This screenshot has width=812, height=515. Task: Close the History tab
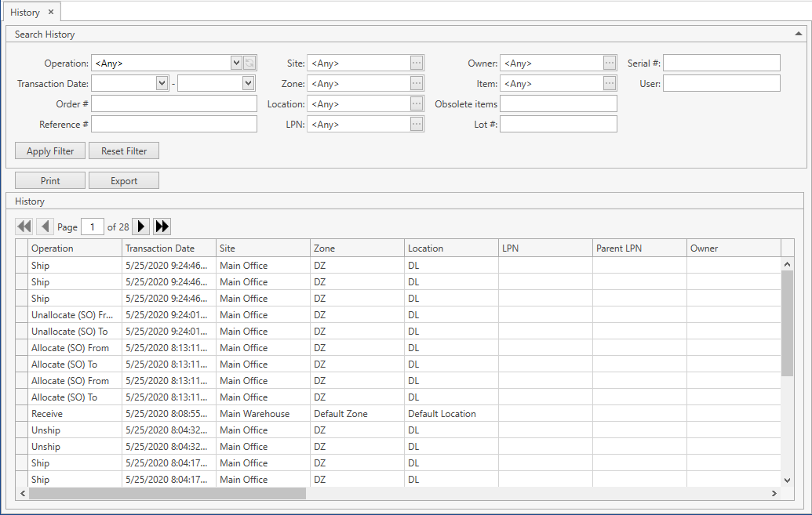click(x=51, y=13)
